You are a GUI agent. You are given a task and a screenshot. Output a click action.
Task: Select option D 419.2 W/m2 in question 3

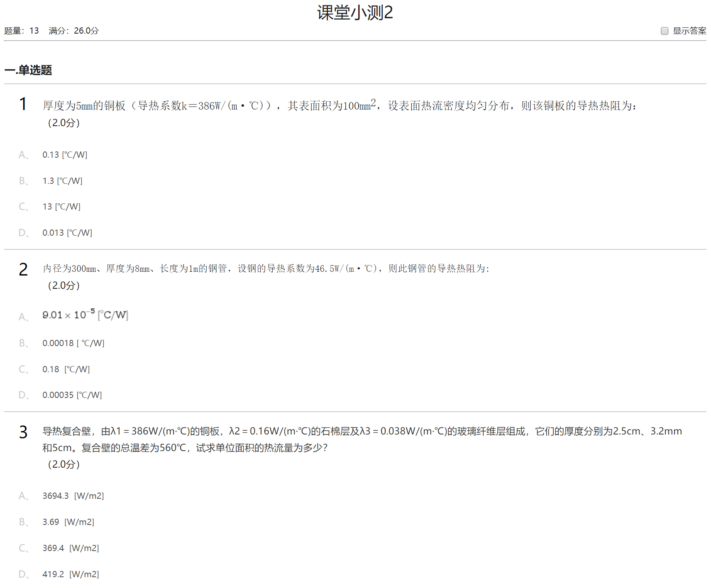[71, 574]
